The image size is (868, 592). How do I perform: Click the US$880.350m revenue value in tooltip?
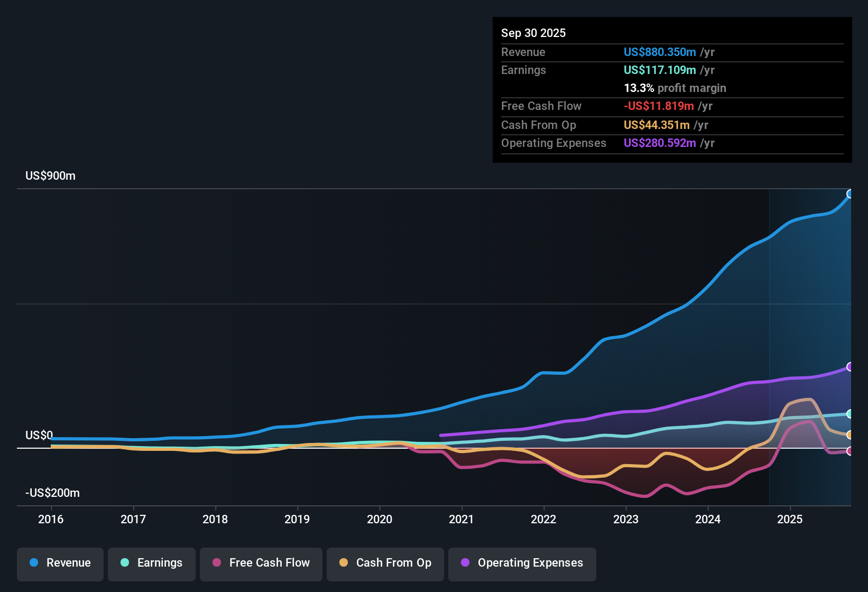click(x=659, y=52)
